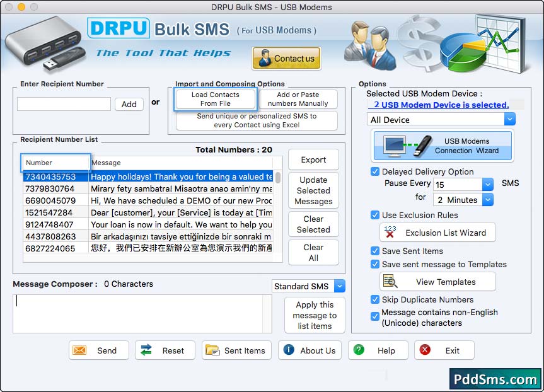Click the red X Exit icon
The width and height of the screenshot is (544, 392).
pyautogui.click(x=425, y=350)
